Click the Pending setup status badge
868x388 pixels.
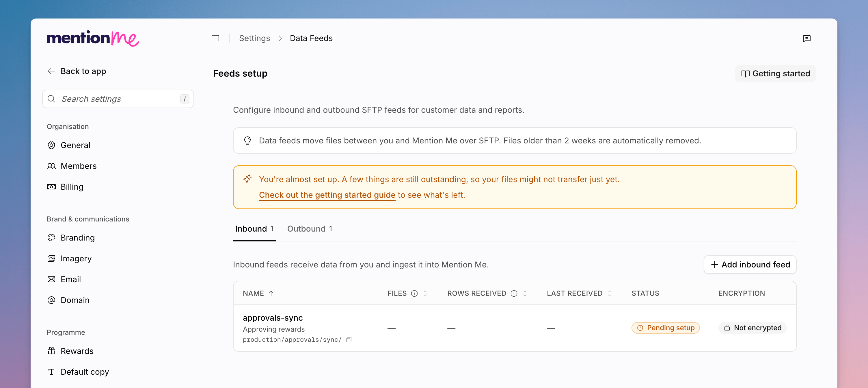click(666, 328)
